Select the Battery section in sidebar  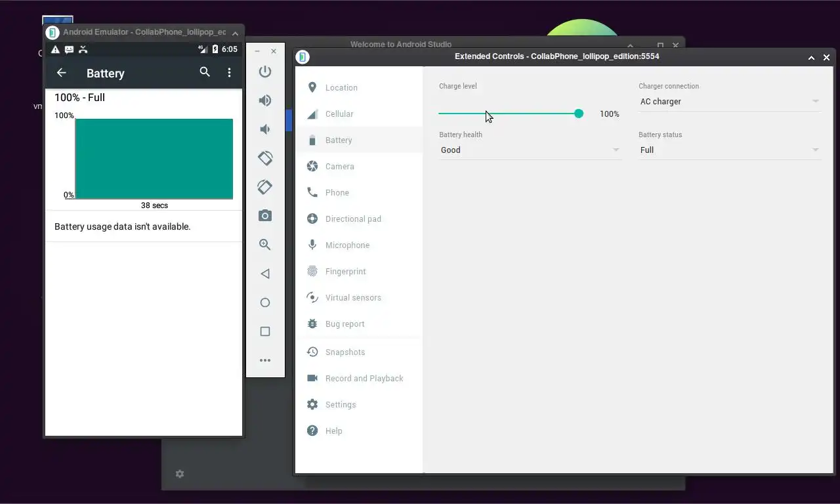pos(359,140)
